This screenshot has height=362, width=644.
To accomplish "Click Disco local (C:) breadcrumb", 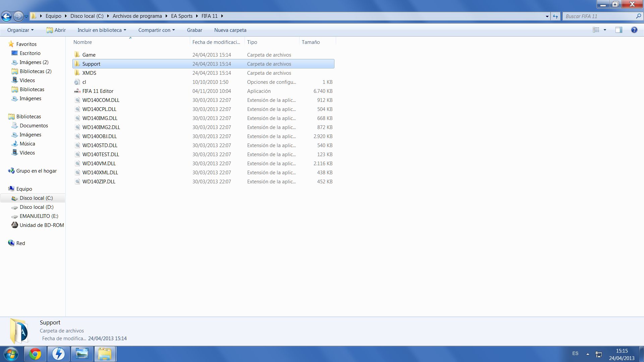I will [x=87, y=16].
